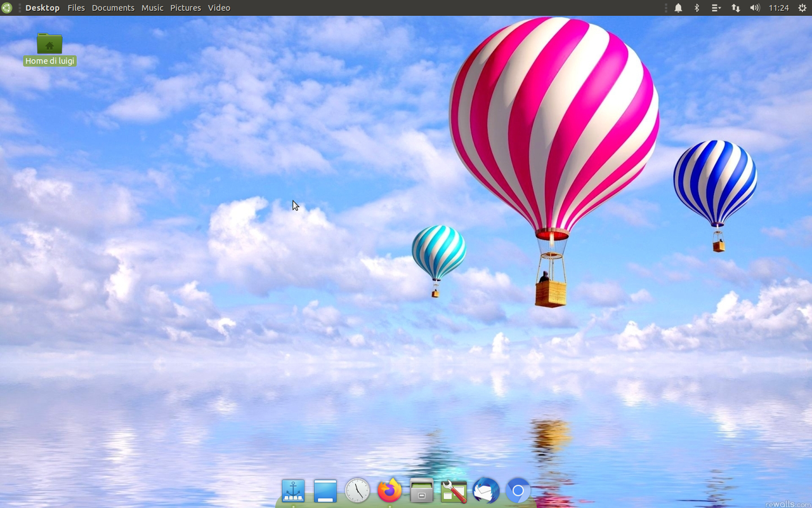Launch the show desktop window icon in dock
The height and width of the screenshot is (508, 812).
[325, 491]
